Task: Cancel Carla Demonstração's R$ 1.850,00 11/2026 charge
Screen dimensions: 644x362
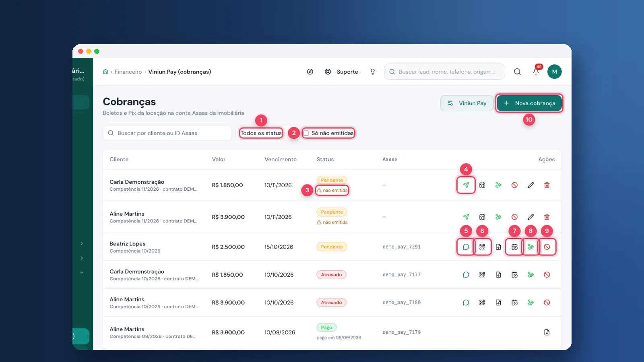Action: coord(514,185)
